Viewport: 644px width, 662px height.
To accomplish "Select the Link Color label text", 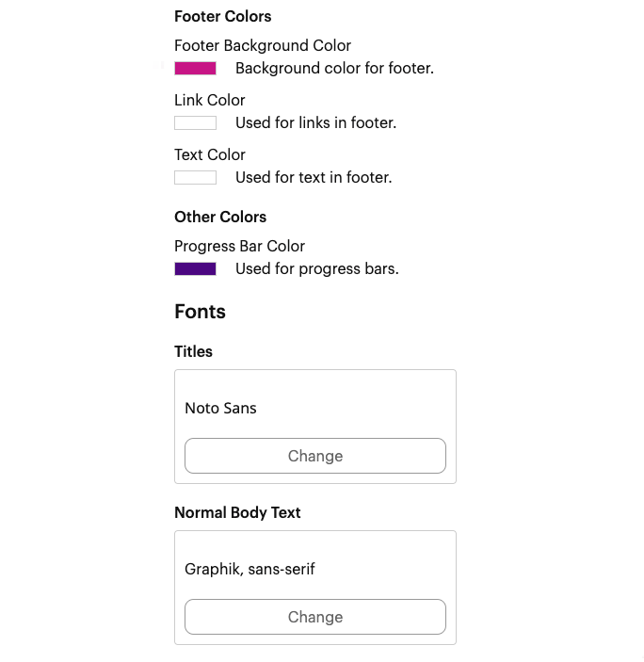I will pos(209,100).
